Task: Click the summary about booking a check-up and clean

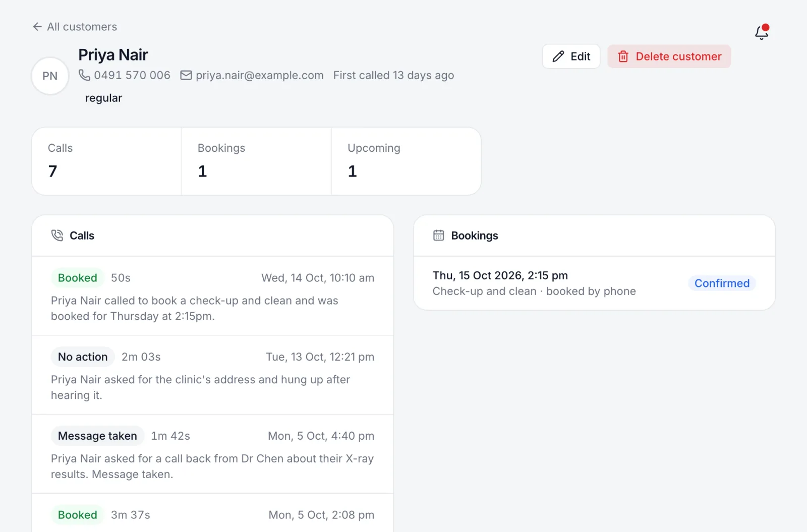Action: click(195, 308)
